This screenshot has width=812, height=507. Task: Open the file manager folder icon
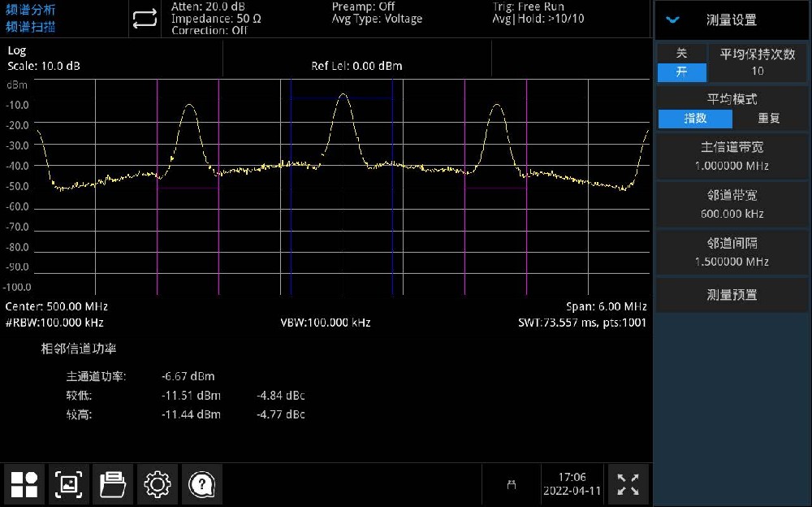coord(113,485)
